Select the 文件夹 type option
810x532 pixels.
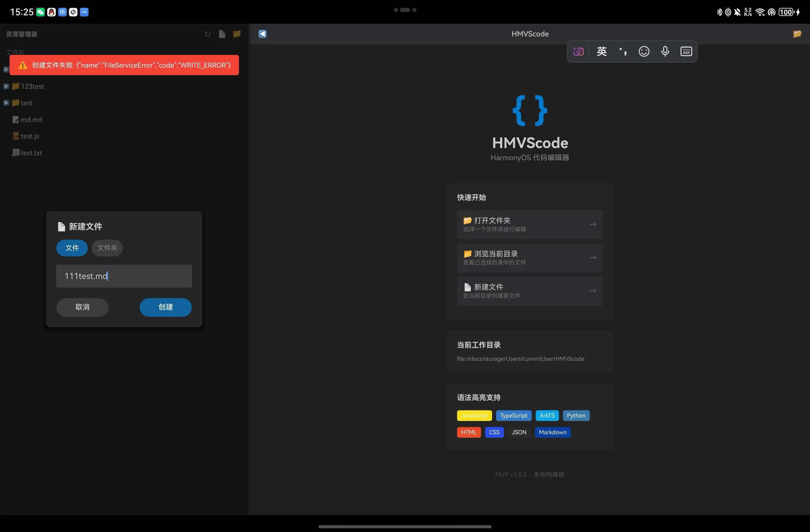click(107, 248)
